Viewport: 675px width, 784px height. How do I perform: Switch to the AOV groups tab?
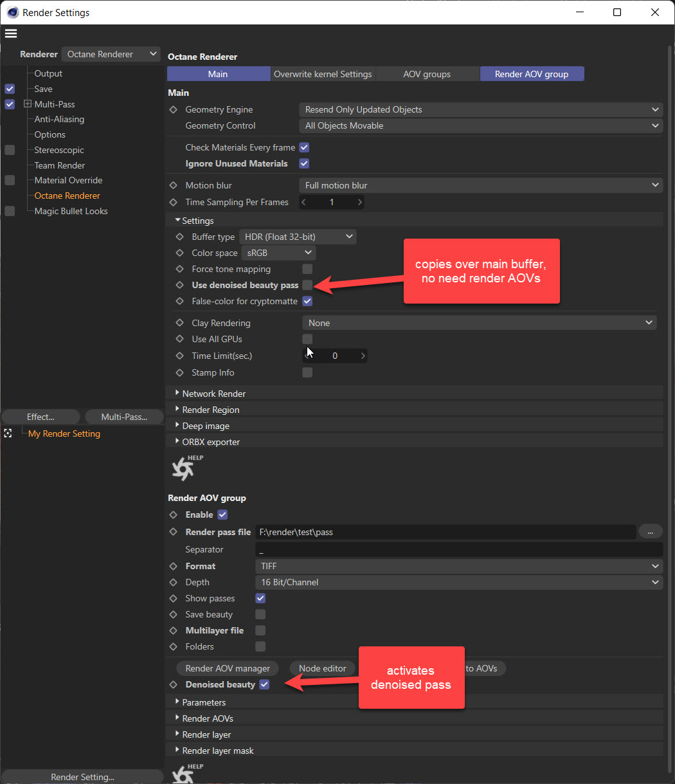click(427, 74)
